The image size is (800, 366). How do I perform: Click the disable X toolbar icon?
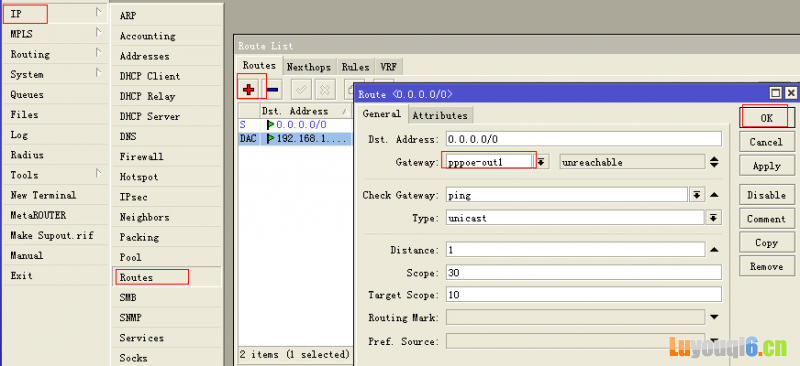coord(325,90)
